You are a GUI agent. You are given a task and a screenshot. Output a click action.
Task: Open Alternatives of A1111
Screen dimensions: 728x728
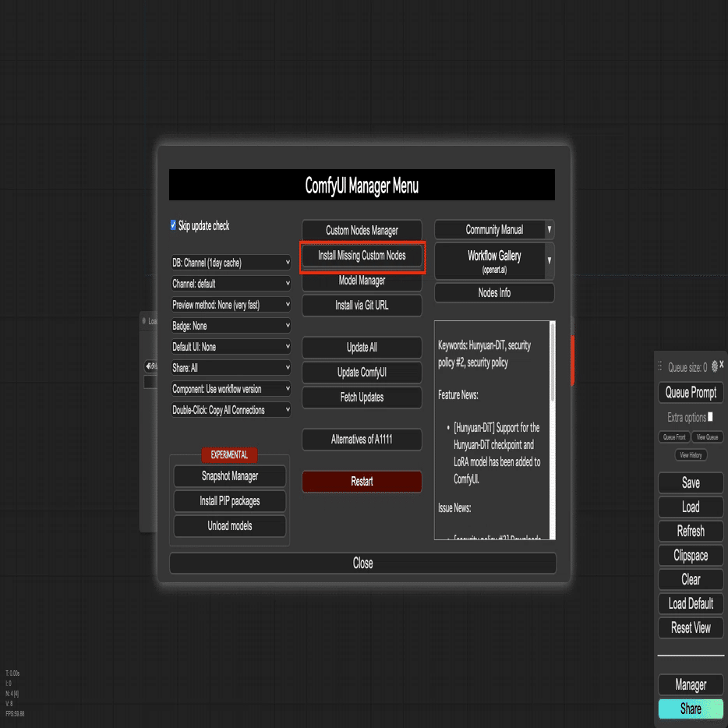pos(362,439)
